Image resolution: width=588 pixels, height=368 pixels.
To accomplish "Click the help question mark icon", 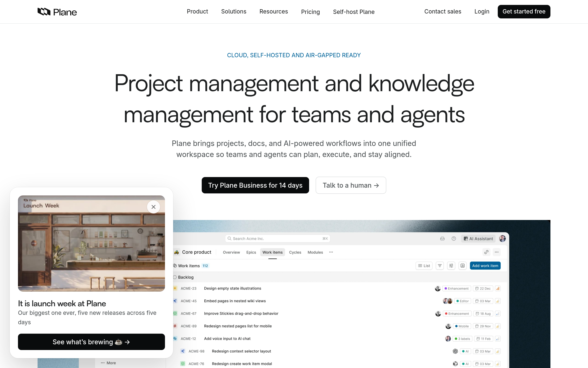I will click(454, 239).
